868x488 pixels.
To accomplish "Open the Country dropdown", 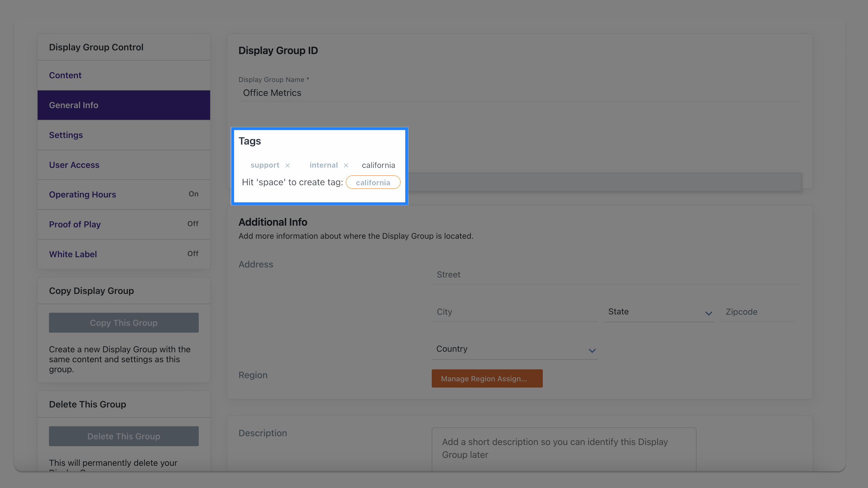I will pos(515,349).
